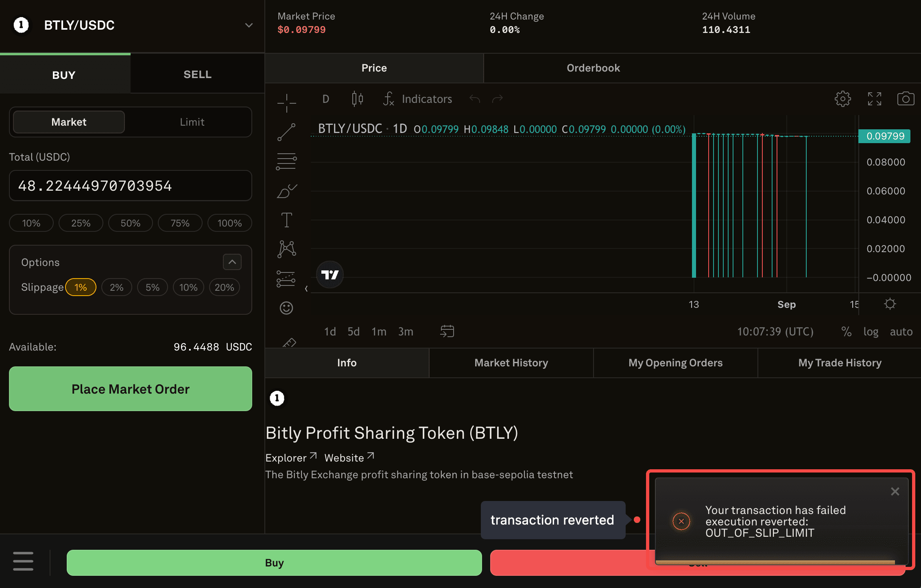Open the chart settings gear

pyautogui.click(x=842, y=99)
